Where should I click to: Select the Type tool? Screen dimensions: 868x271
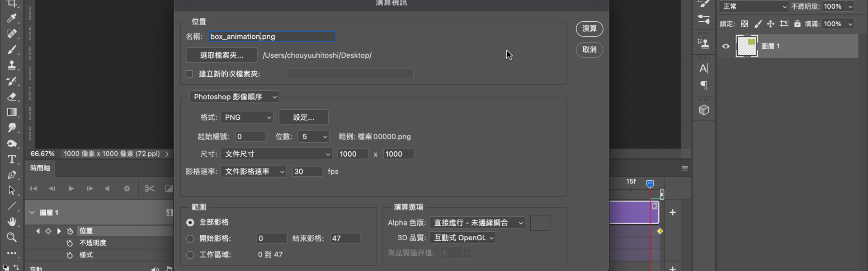(12, 159)
